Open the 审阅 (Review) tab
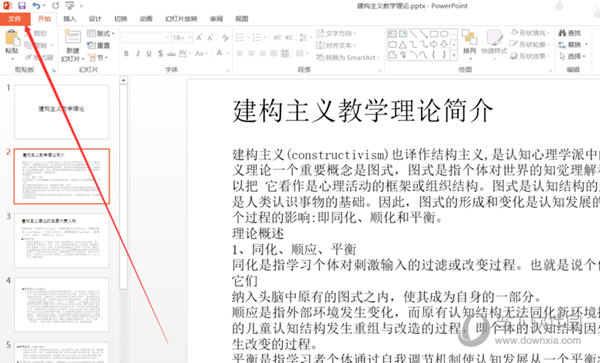This screenshot has height=363, width=600. coord(216,19)
